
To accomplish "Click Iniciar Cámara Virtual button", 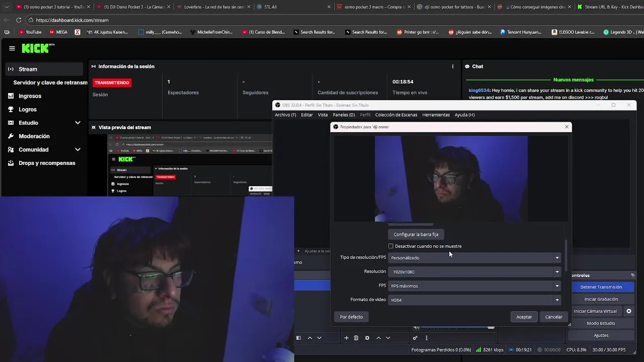I will (x=595, y=311).
